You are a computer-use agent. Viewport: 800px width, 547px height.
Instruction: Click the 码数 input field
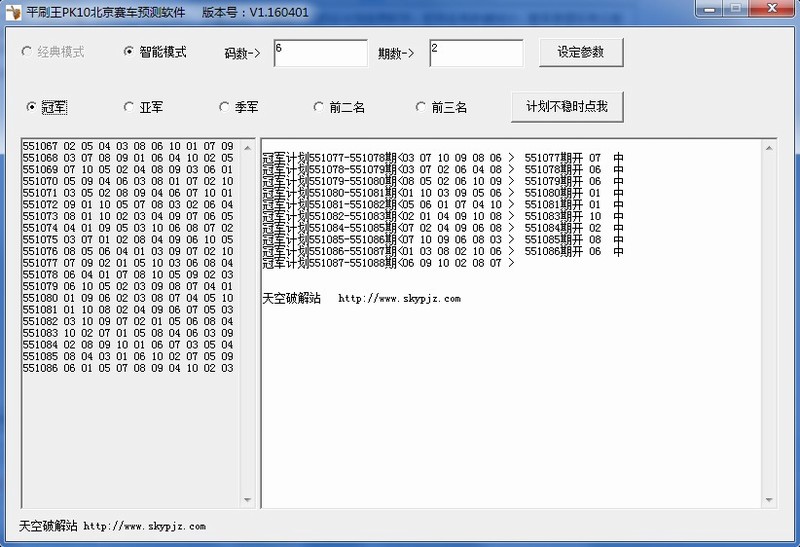pyautogui.click(x=320, y=53)
